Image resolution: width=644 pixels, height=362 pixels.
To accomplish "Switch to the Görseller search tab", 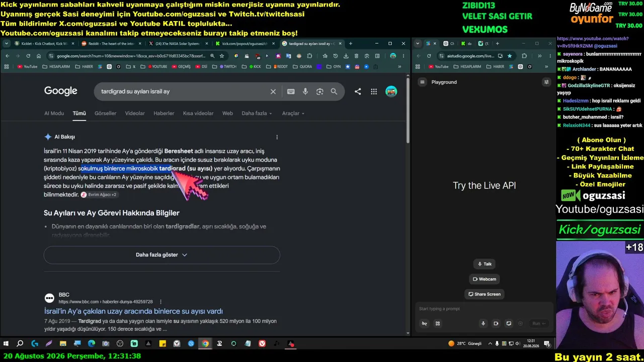I will (105, 114).
